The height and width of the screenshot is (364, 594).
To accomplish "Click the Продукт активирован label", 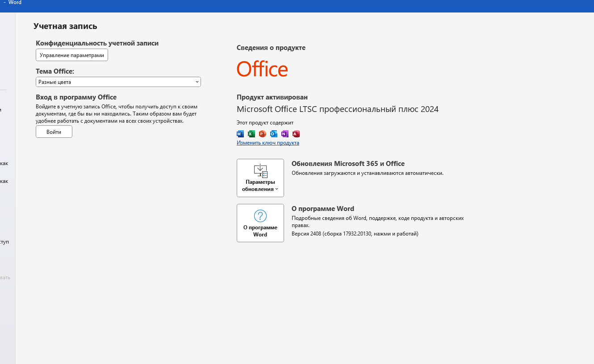I will pos(272,97).
